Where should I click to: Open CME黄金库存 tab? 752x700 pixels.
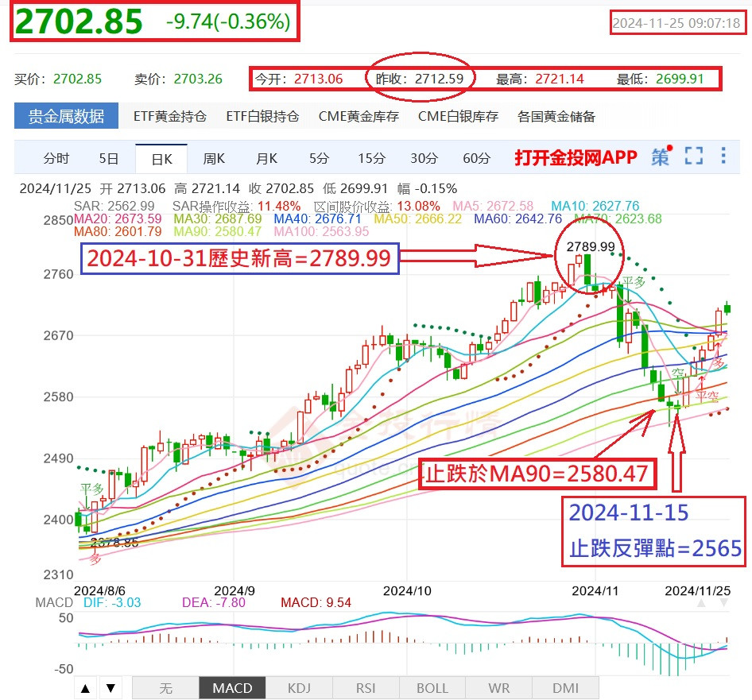pyautogui.click(x=359, y=116)
